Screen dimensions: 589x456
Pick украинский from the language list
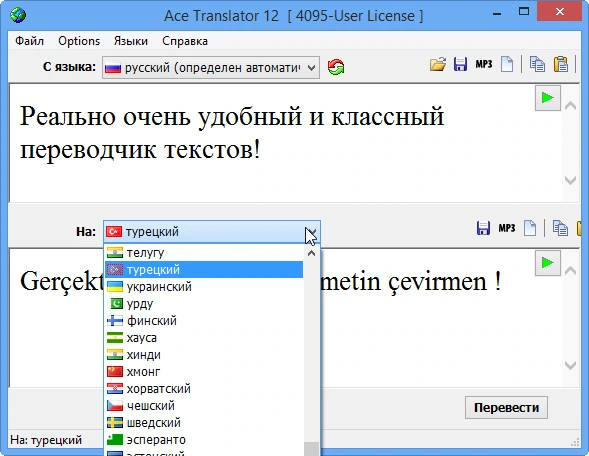coord(204,287)
